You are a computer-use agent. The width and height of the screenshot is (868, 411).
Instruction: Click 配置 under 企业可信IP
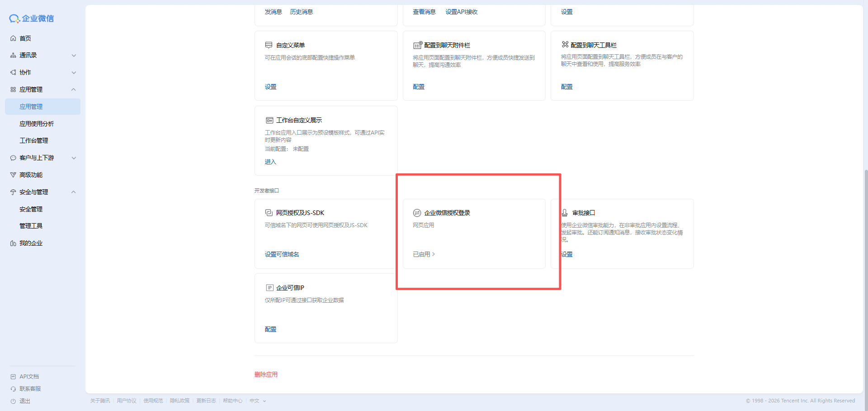click(x=271, y=329)
